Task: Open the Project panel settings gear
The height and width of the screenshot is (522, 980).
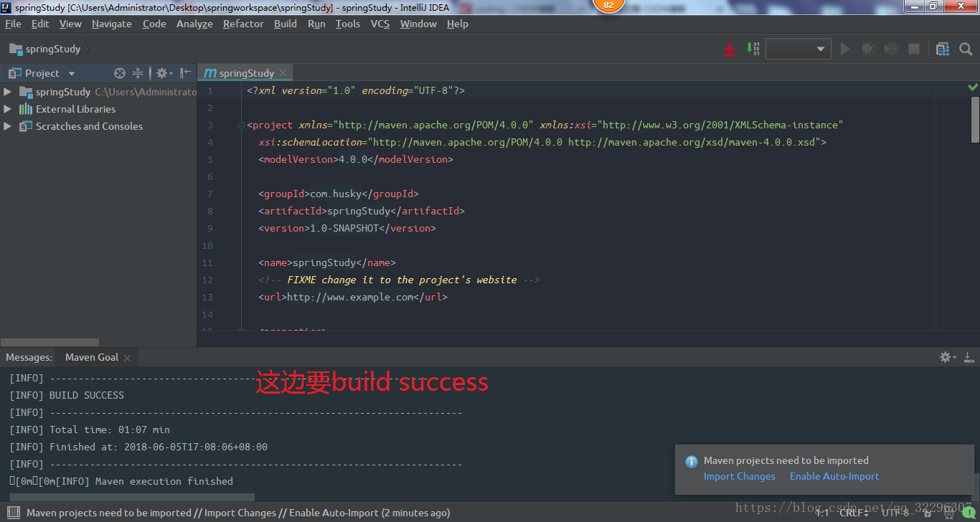Action: click(163, 73)
